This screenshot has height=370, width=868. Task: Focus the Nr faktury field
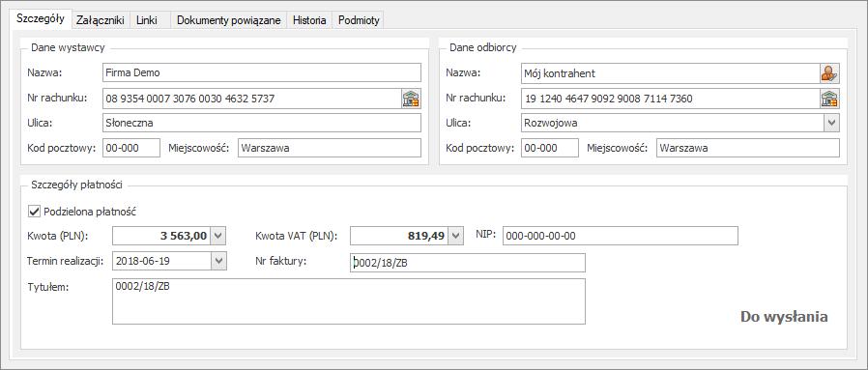[x=468, y=264]
